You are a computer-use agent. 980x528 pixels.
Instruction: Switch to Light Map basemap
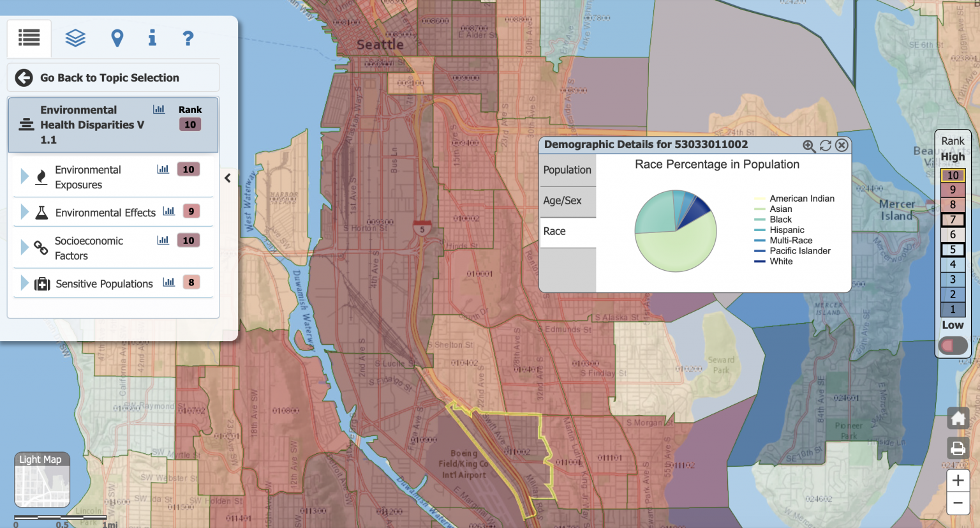click(41, 479)
